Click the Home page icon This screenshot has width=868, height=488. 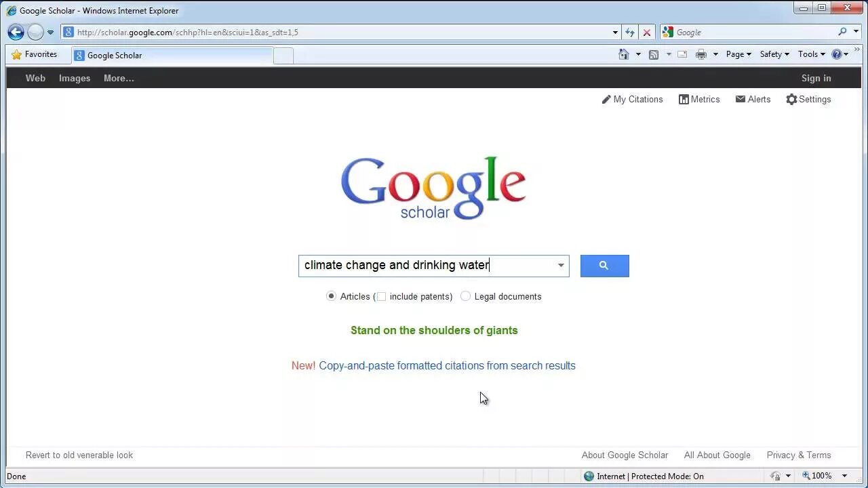pos(624,54)
